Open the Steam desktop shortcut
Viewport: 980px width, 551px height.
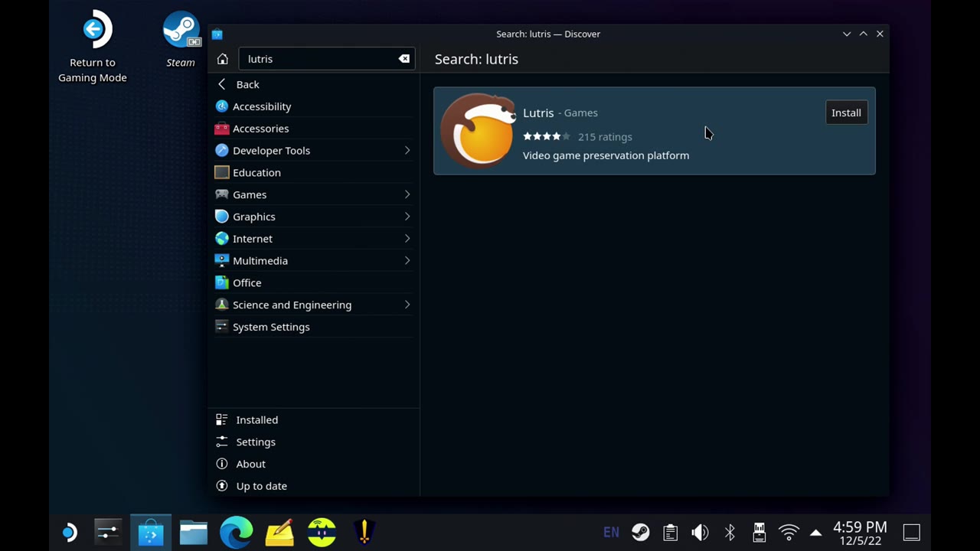point(181,40)
